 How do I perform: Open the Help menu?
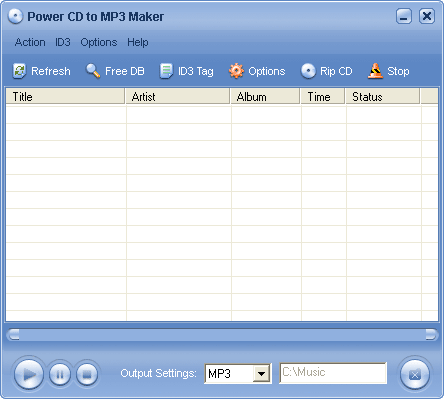(x=138, y=42)
